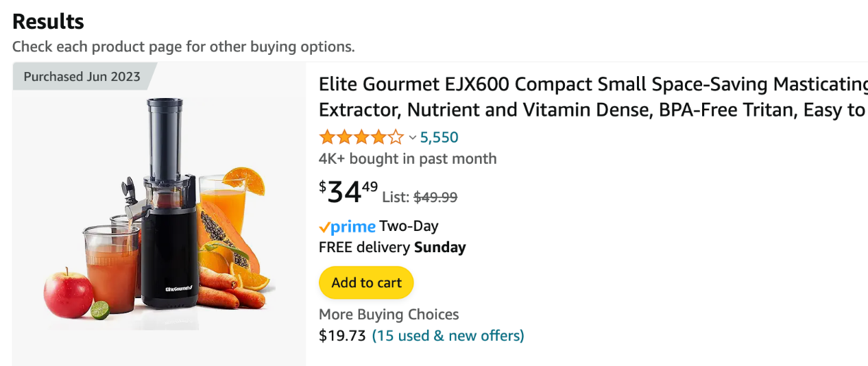
Task: Click the star rating icons
Action: click(361, 137)
